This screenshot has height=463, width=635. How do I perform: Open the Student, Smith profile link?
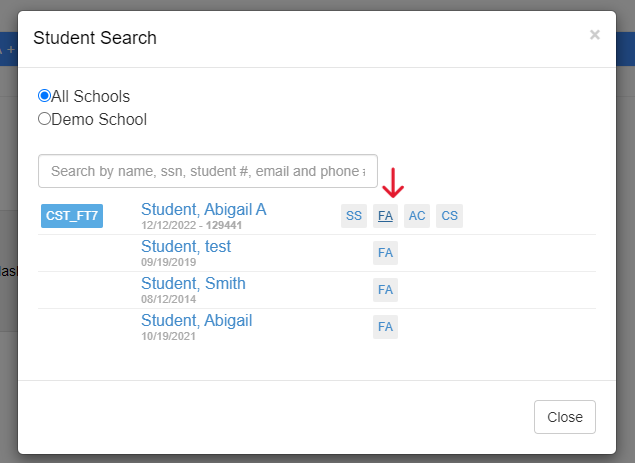tap(193, 283)
